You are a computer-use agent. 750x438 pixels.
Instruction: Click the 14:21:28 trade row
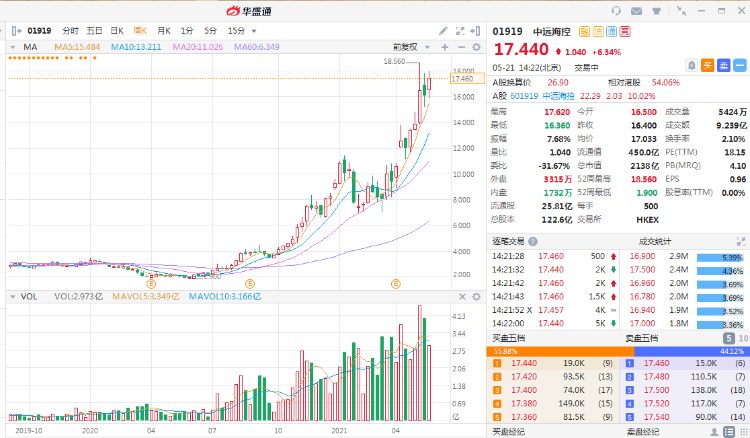554,256
